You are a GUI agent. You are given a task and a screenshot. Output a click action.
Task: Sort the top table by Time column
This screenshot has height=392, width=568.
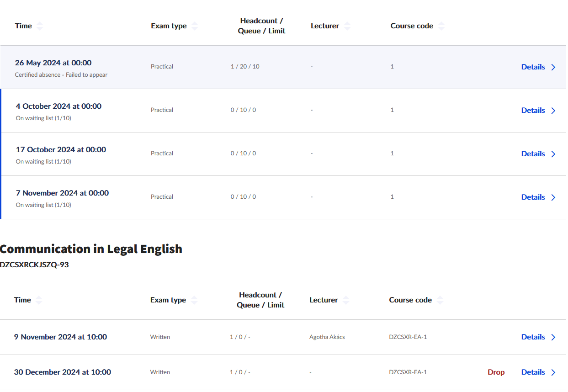pyautogui.click(x=40, y=26)
